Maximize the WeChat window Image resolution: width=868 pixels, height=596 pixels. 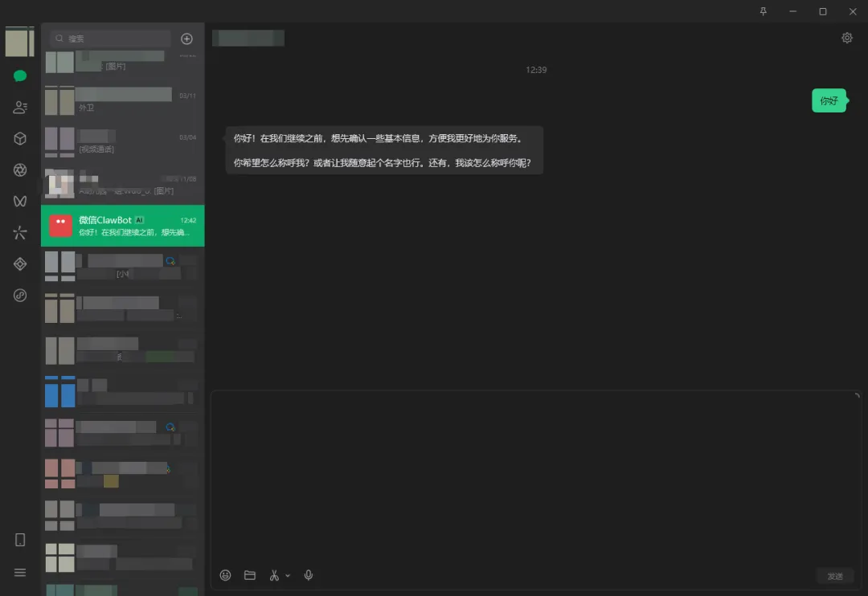[823, 11]
